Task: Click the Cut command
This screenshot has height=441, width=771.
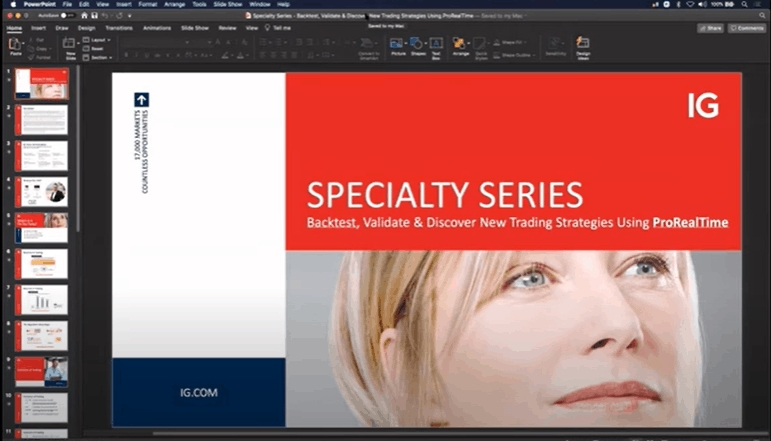Action: click(36, 40)
